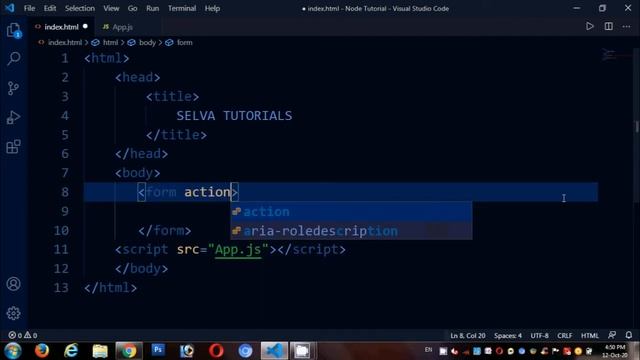This screenshot has width=640, height=360.
Task: Open index.html breadcrumb dropdown
Action: coord(64,42)
